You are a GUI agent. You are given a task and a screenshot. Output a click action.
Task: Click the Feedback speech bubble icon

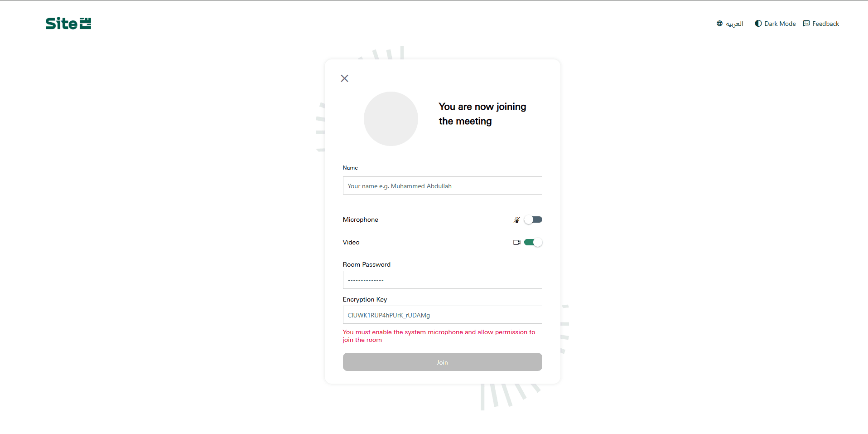point(806,24)
